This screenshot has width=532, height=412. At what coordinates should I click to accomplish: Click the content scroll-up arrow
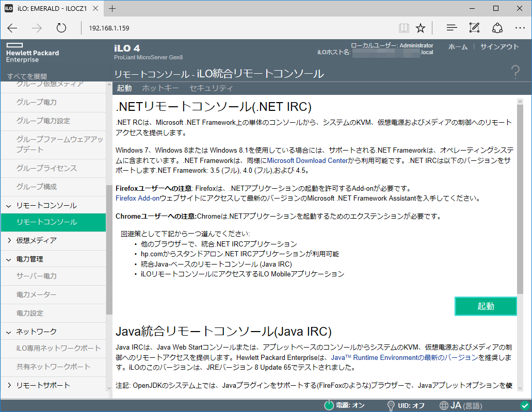tap(520, 102)
